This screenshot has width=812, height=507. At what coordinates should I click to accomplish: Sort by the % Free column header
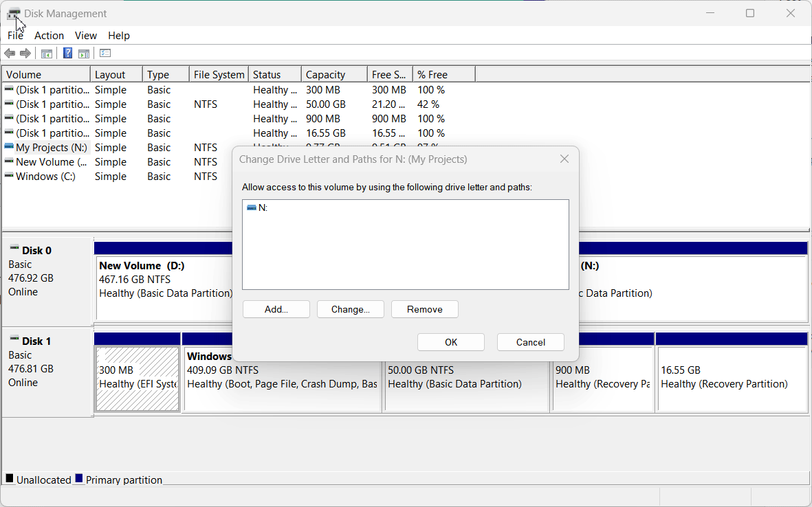coord(444,74)
